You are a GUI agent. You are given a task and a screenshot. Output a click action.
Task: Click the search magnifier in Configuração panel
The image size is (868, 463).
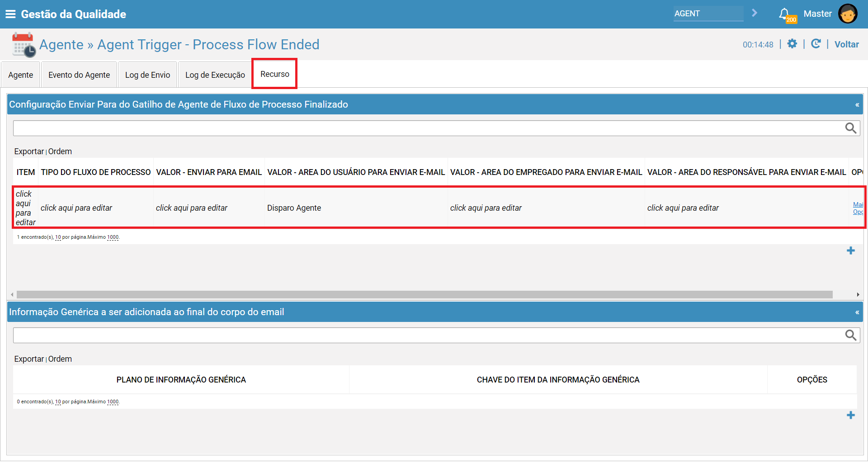850,128
